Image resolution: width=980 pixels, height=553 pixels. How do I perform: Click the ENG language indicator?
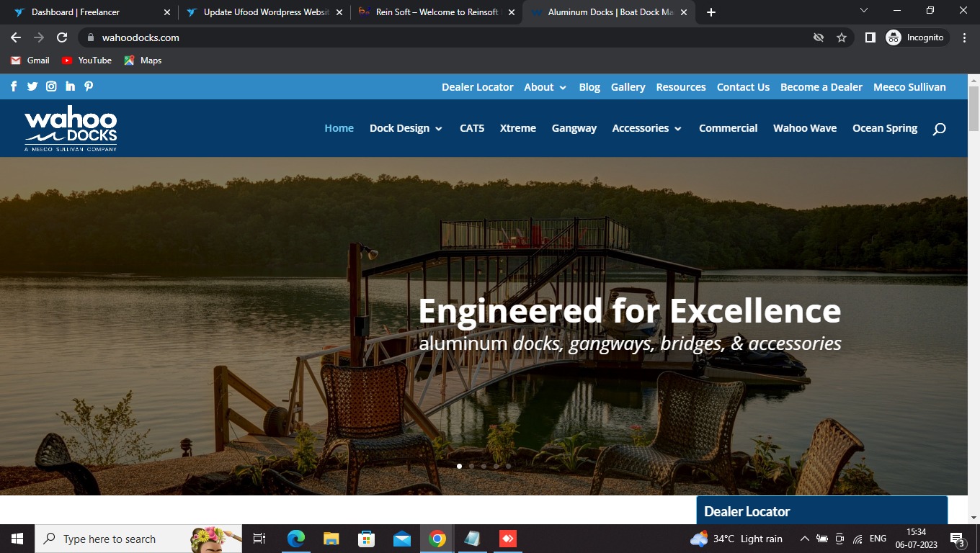[x=878, y=539]
